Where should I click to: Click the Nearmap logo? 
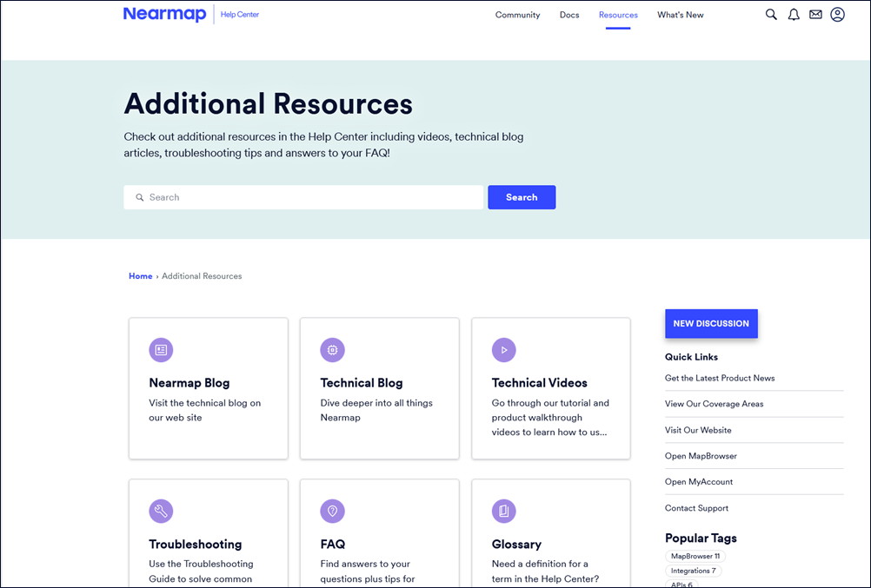click(x=164, y=14)
